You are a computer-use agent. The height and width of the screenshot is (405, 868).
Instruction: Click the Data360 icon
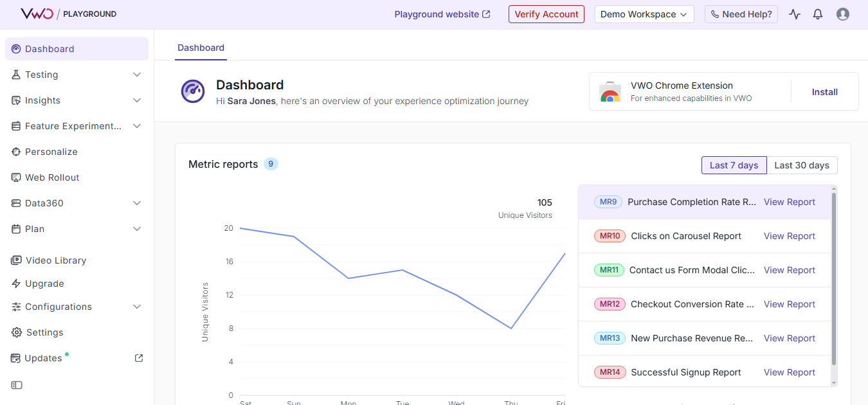tap(16, 203)
